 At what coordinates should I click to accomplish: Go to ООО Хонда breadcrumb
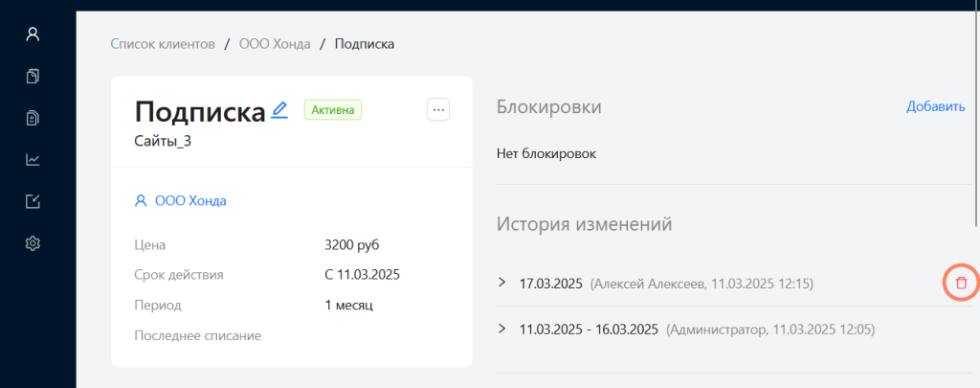click(x=275, y=44)
